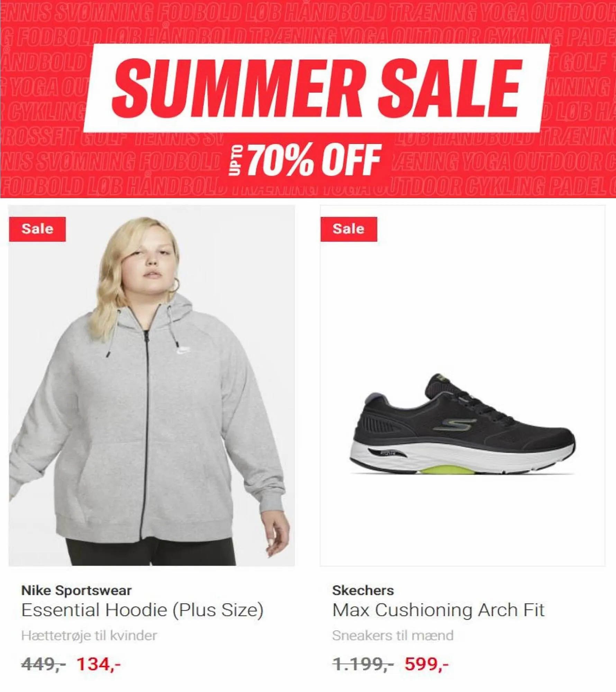Click the crossed-out 449,- original price
Image resolution: width=616 pixels, height=692 pixels.
(43, 664)
